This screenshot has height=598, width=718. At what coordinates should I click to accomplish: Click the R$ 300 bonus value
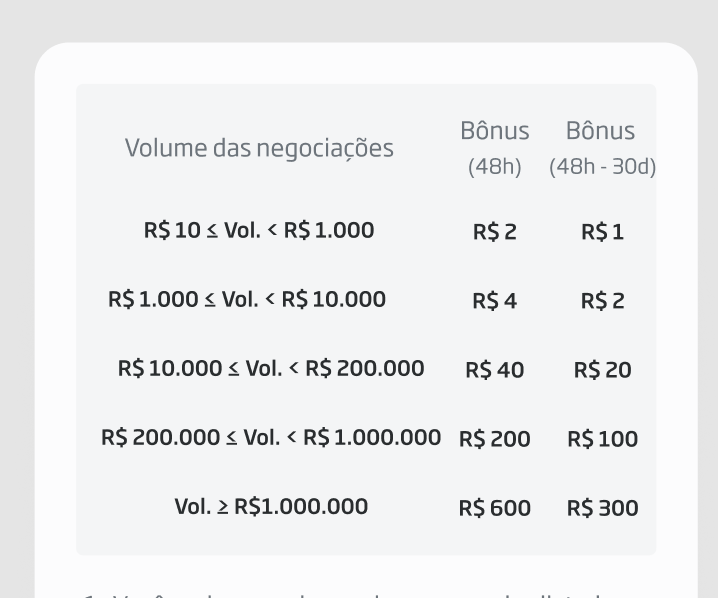click(602, 508)
